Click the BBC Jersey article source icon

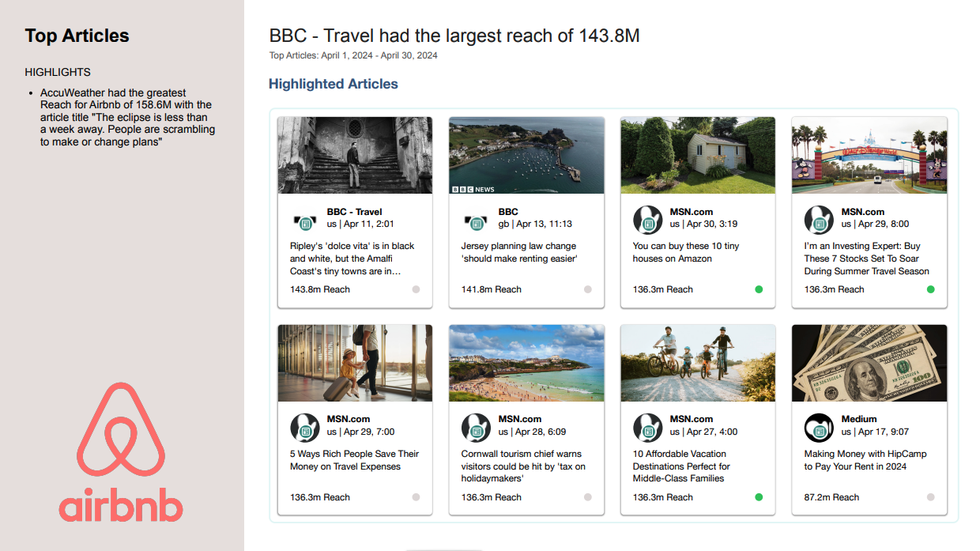tap(476, 220)
